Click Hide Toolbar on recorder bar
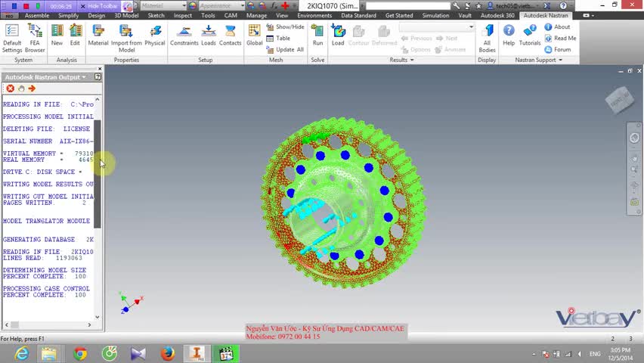Image resolution: width=644 pixels, height=363 pixels. tap(99, 6)
